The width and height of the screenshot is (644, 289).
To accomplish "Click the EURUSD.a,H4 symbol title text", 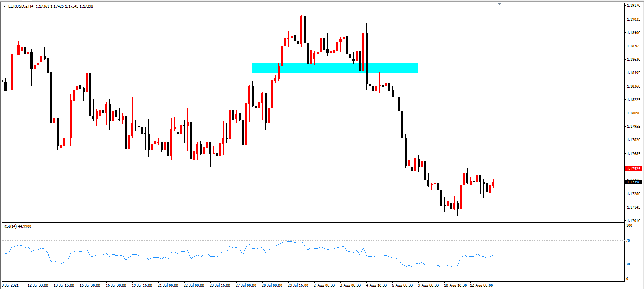I will pos(21,6).
